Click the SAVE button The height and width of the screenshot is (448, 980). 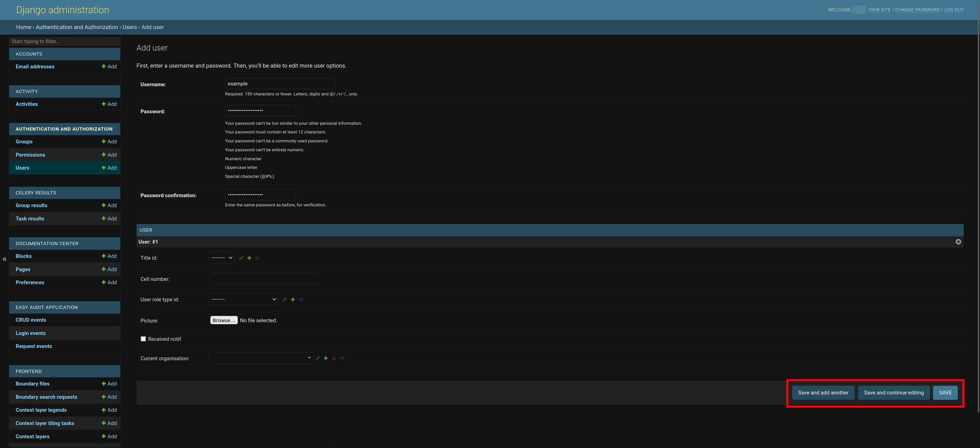pyautogui.click(x=945, y=393)
